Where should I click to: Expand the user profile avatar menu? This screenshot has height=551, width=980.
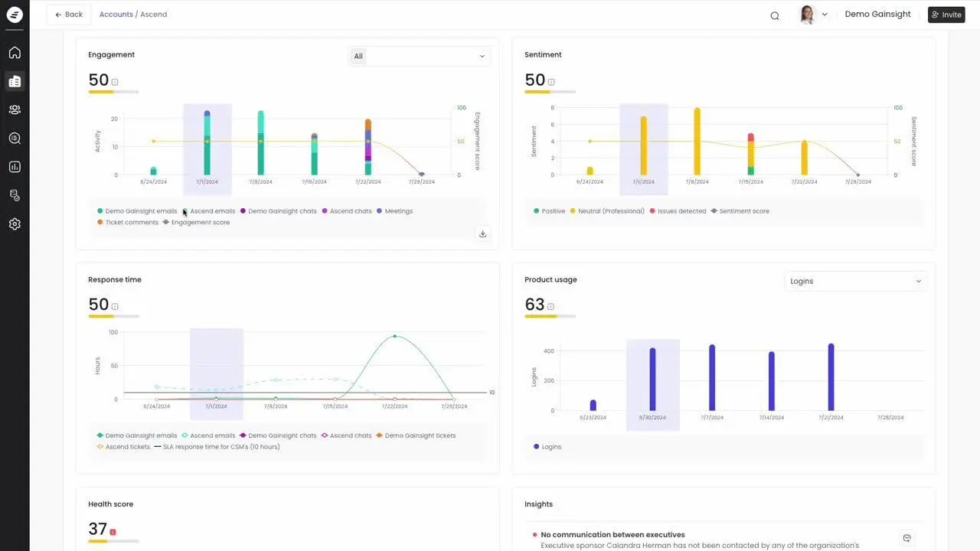tap(813, 15)
